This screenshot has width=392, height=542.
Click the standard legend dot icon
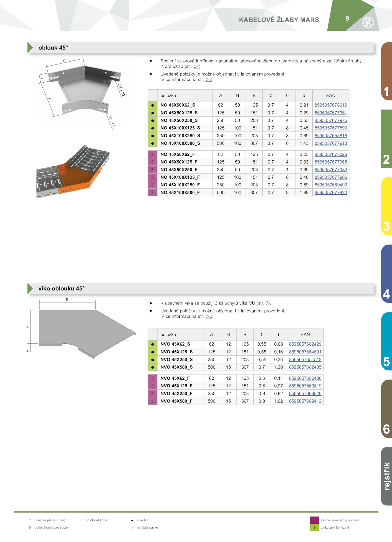[132, 520]
